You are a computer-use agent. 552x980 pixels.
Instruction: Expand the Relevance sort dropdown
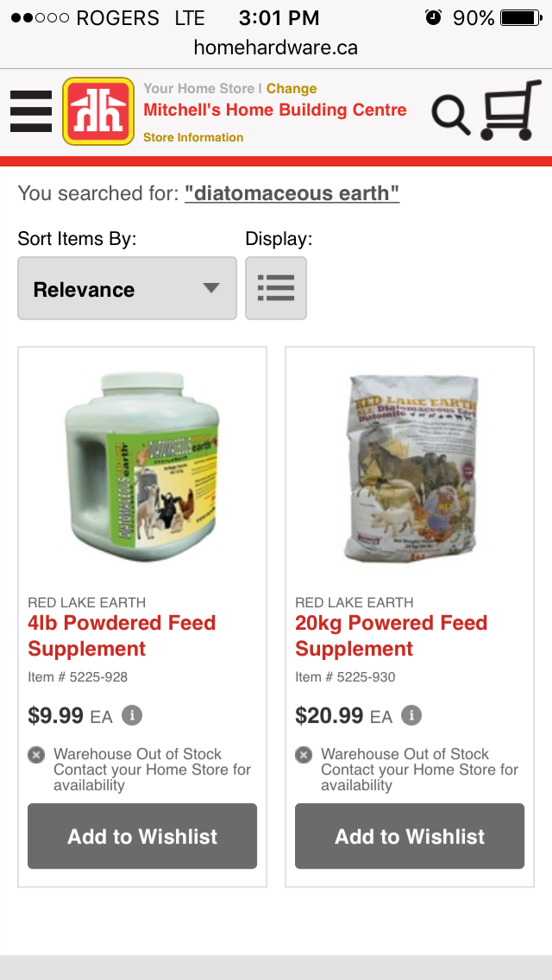(127, 288)
